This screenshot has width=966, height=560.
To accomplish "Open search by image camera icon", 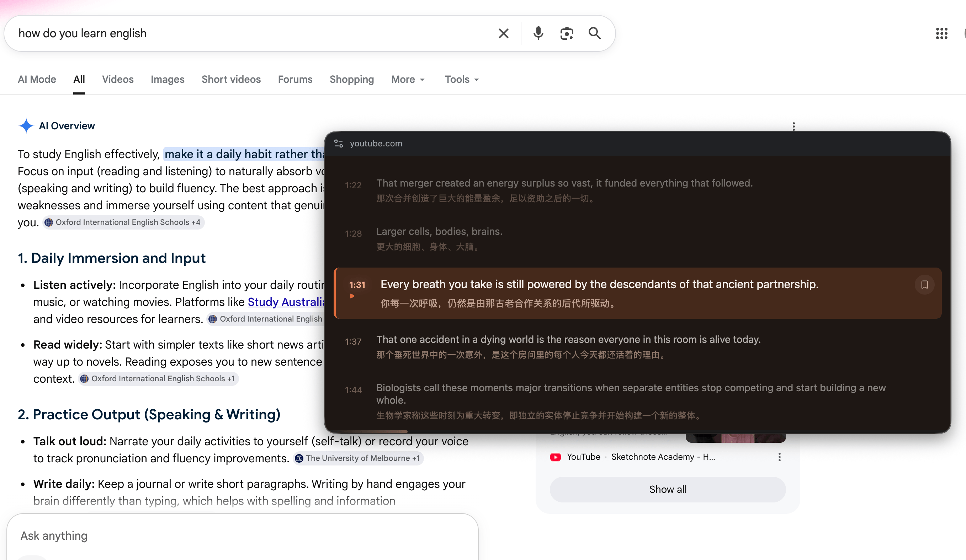I will pos(566,34).
